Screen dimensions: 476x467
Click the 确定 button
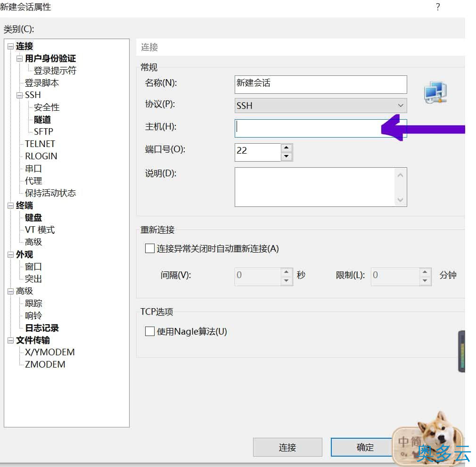pos(365,447)
